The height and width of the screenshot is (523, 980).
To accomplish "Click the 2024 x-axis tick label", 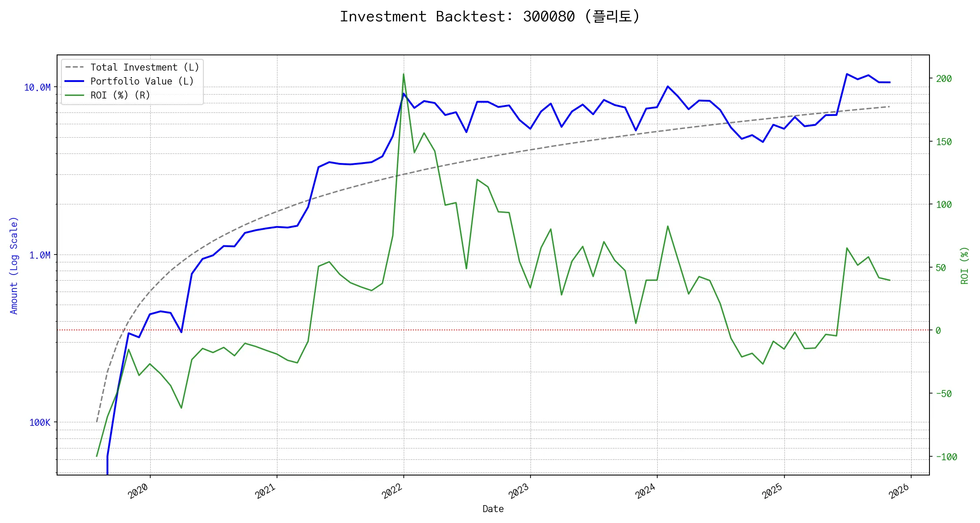I will pyautogui.click(x=645, y=491).
